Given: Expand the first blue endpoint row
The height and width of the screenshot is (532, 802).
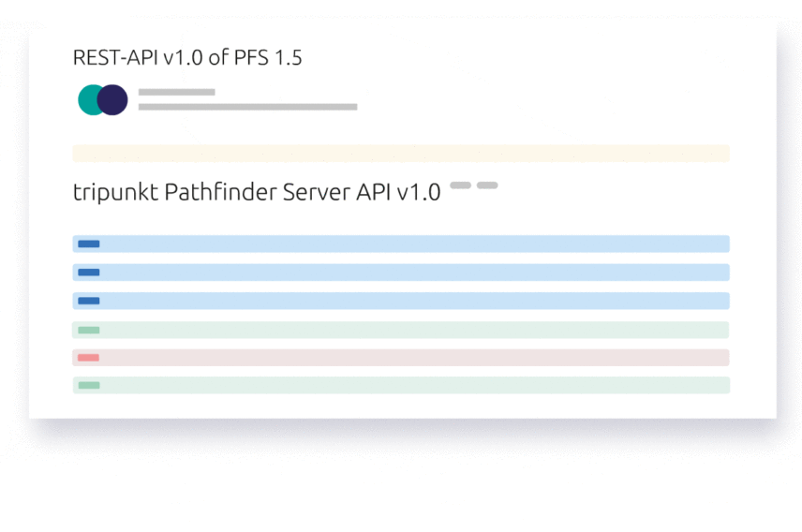Looking at the screenshot, I should [x=401, y=244].
